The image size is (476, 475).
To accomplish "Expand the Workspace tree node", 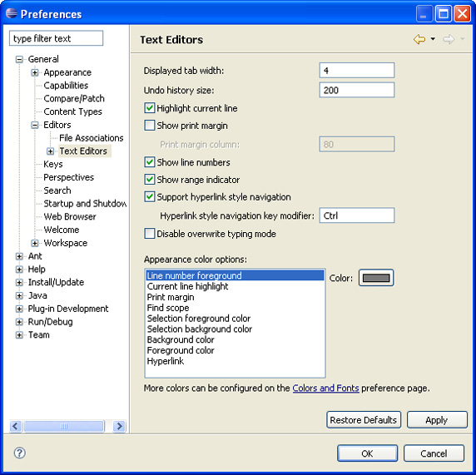I will [x=35, y=243].
